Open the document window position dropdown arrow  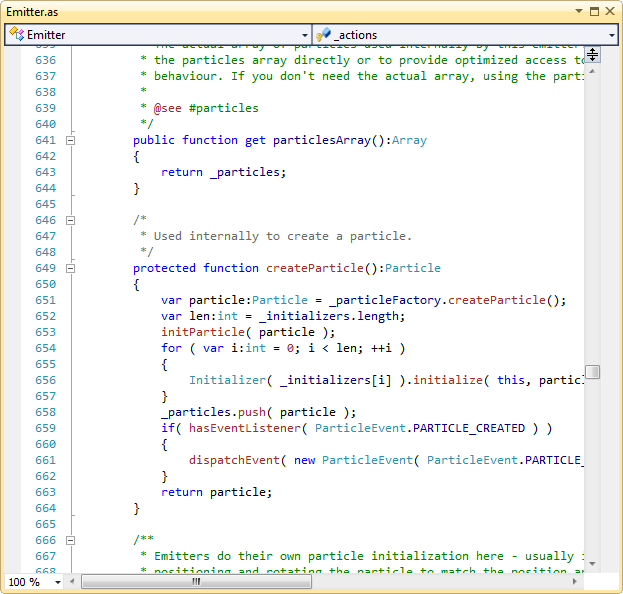(x=579, y=11)
